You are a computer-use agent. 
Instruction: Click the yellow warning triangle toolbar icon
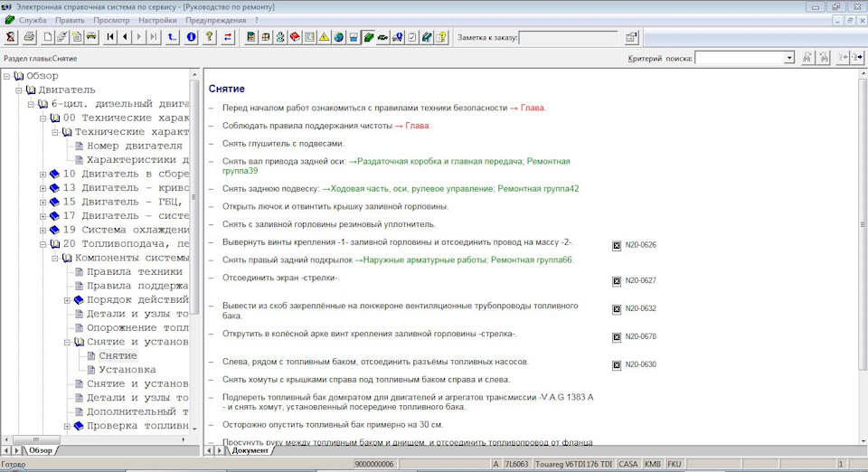pos(324,37)
